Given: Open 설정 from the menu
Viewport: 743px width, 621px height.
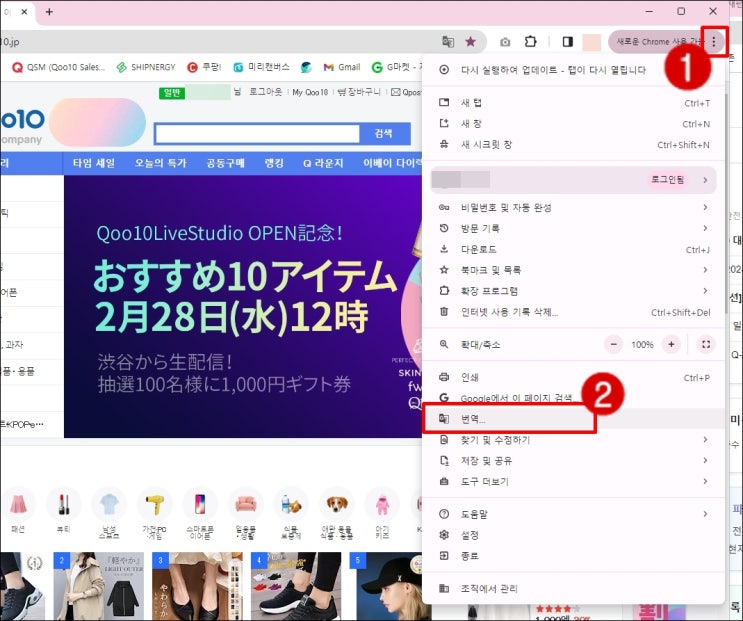Looking at the screenshot, I should tap(573, 535).
